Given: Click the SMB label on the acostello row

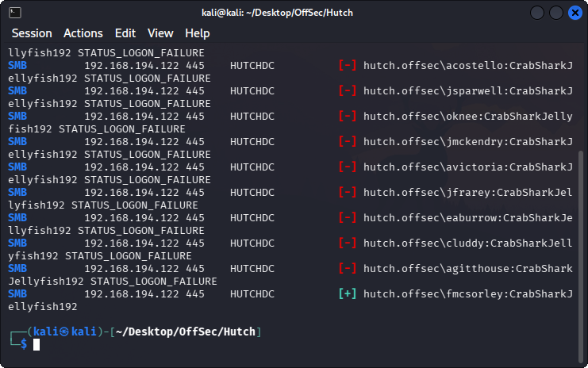Looking at the screenshot, I should tap(17, 66).
